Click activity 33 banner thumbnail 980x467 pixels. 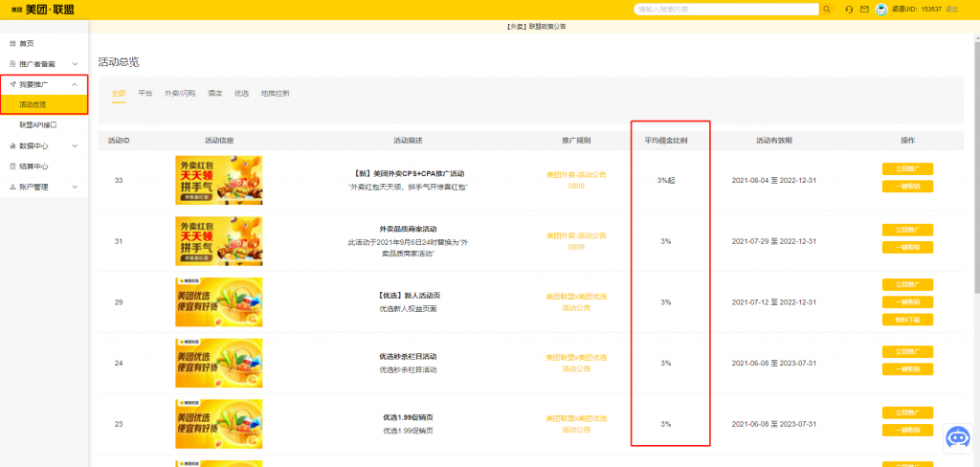pos(219,180)
